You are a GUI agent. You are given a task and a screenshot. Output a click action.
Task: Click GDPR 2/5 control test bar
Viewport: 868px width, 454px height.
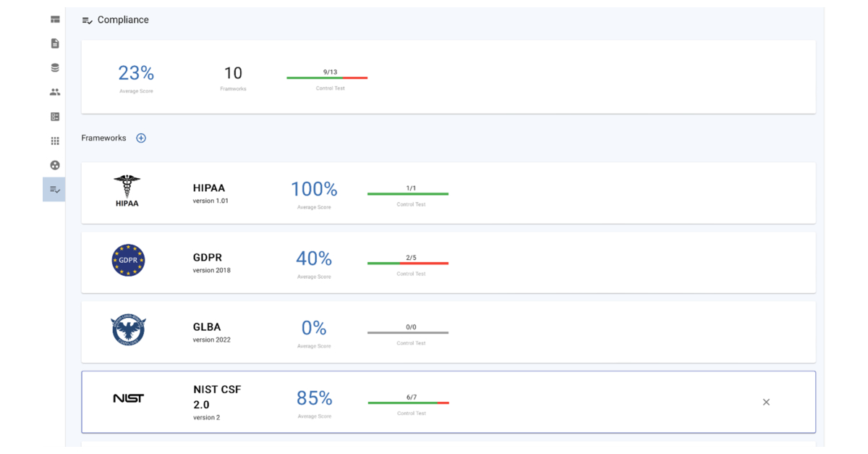408,263
